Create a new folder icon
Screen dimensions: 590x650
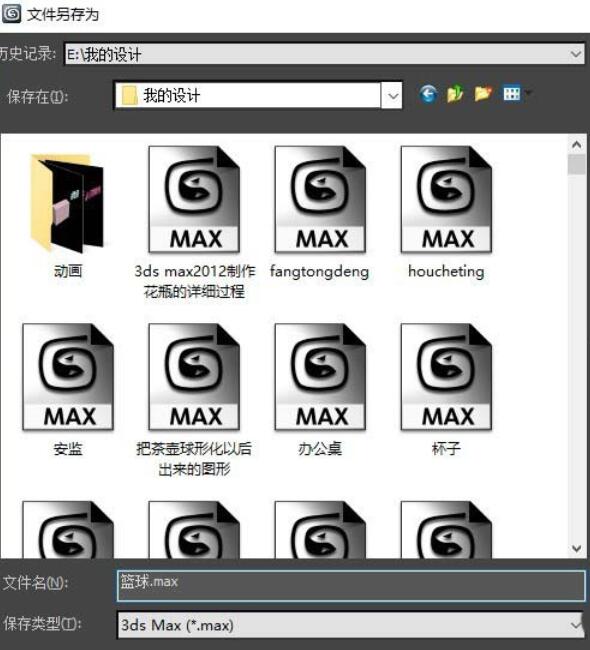483,94
